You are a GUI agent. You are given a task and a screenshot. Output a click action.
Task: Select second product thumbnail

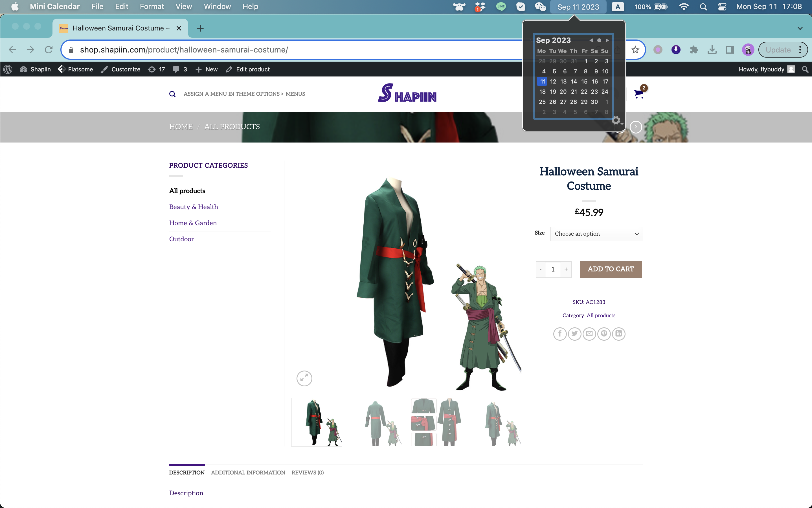(382, 422)
